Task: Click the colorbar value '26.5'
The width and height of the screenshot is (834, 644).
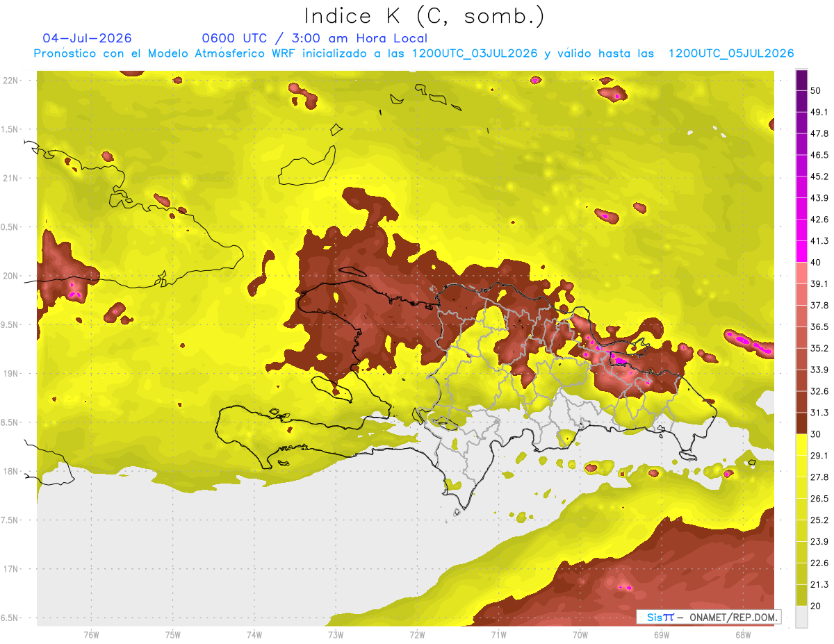Action: [819, 498]
